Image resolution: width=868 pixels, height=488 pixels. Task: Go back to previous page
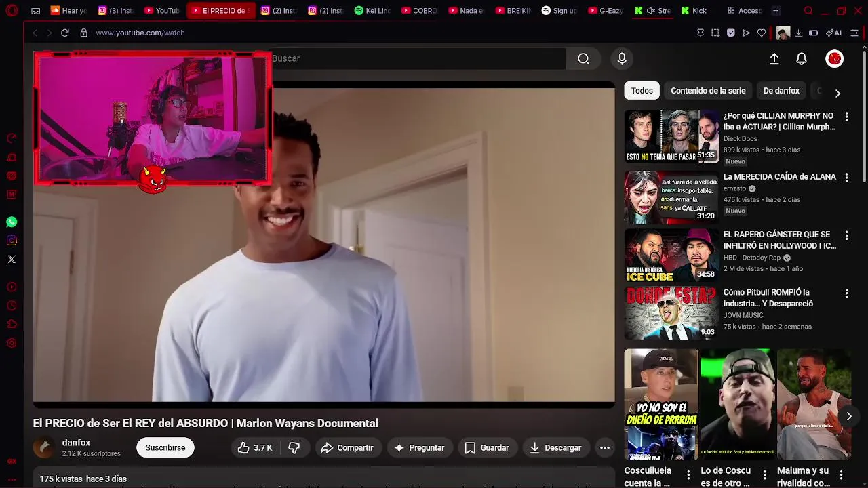[35, 33]
